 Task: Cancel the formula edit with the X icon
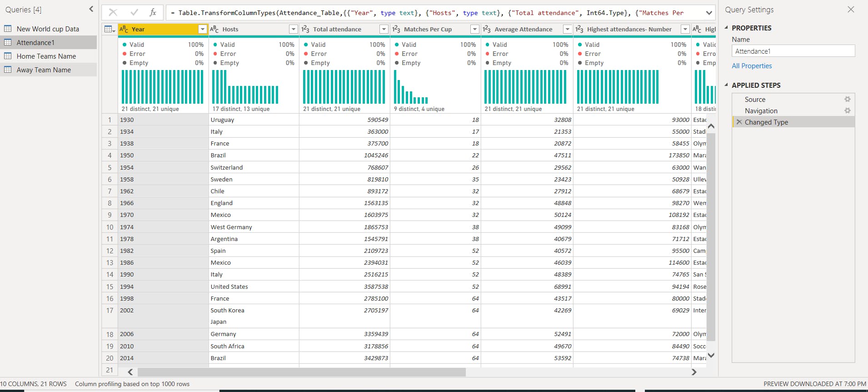point(113,13)
